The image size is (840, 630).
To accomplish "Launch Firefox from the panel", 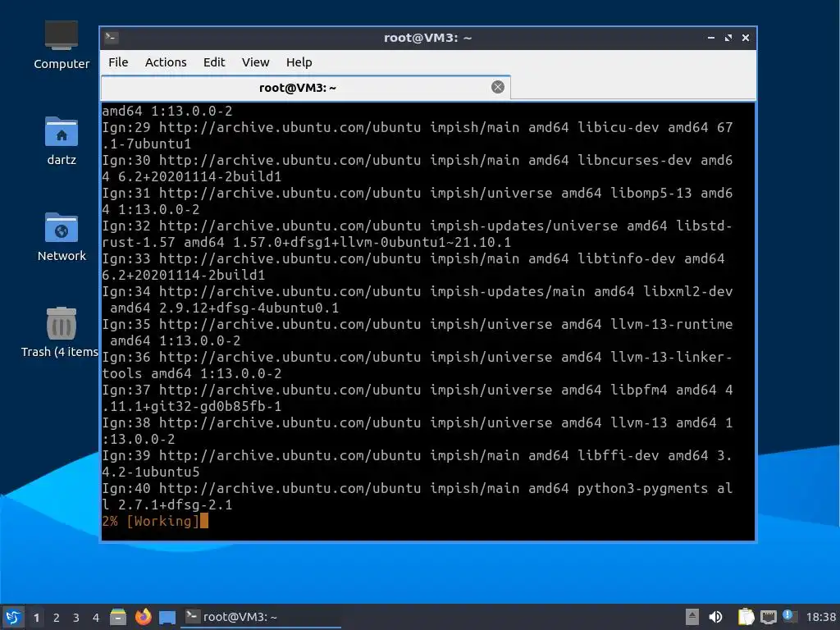I will coord(143,617).
